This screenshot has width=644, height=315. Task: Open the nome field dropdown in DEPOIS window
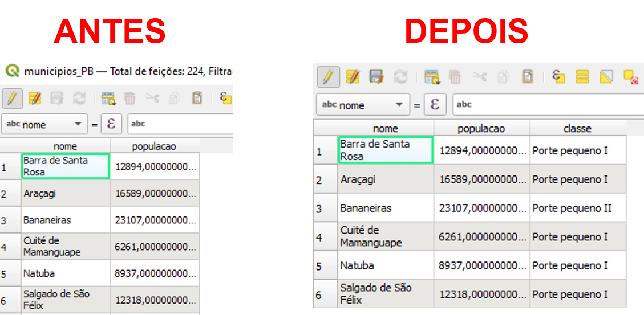[x=399, y=105]
